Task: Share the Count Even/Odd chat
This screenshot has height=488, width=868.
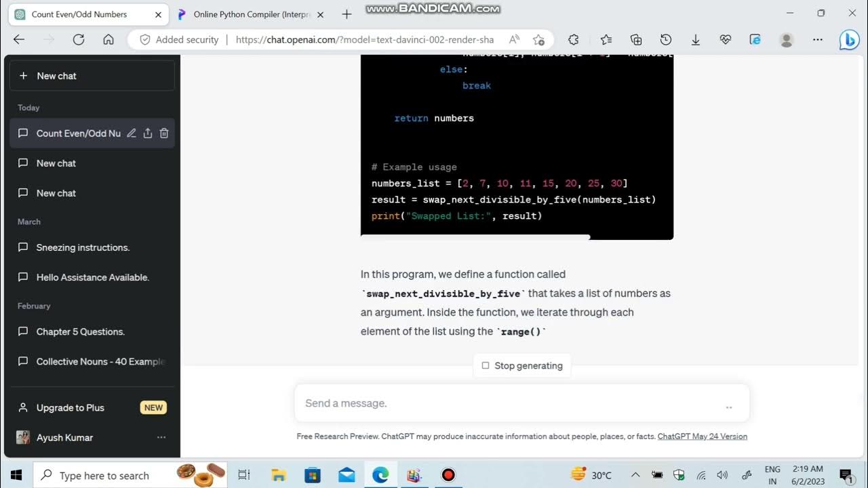Action: pos(148,134)
